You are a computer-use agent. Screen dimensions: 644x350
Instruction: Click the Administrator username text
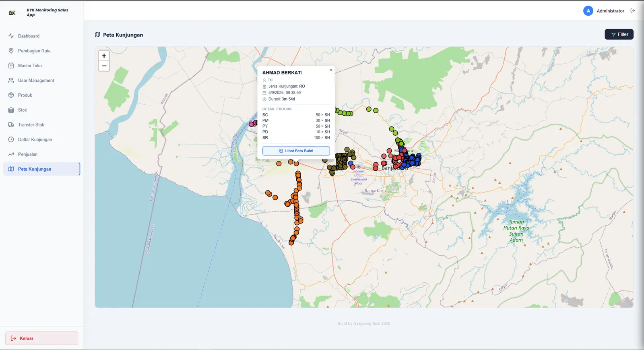coord(610,11)
